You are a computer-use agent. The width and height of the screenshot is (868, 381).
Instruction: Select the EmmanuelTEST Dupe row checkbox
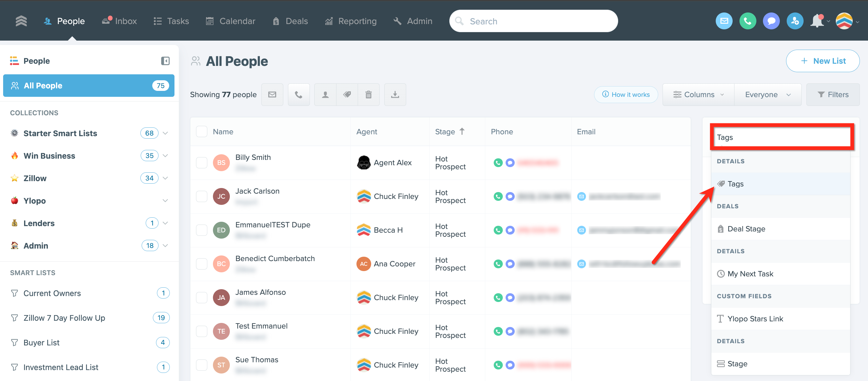coord(201,230)
